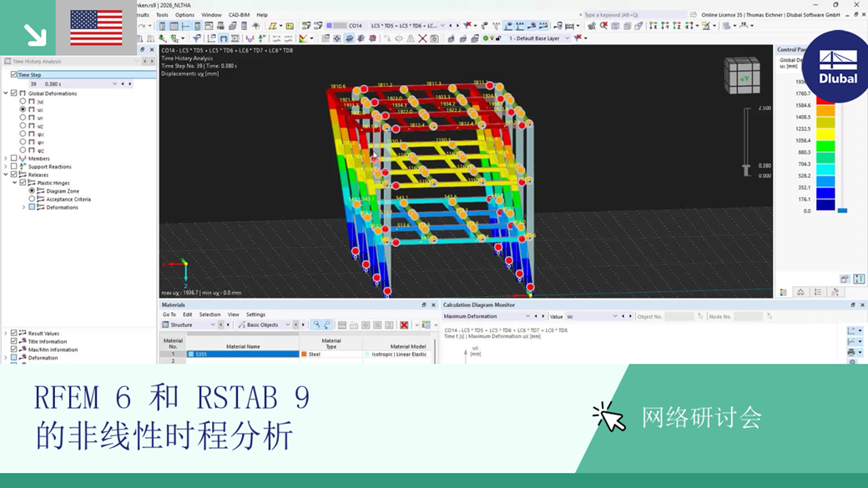Open the Value ux dropdown

click(614, 316)
